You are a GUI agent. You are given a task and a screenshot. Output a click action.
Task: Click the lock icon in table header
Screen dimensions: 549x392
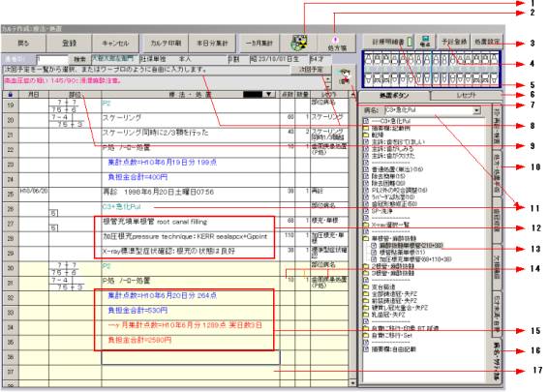[x=10, y=95]
